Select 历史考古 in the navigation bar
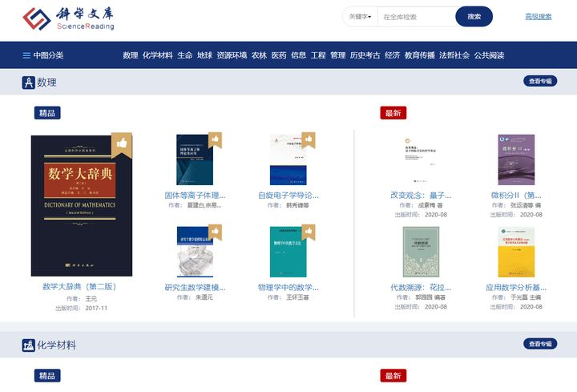Screen dimensions: 577x392 pos(365,55)
